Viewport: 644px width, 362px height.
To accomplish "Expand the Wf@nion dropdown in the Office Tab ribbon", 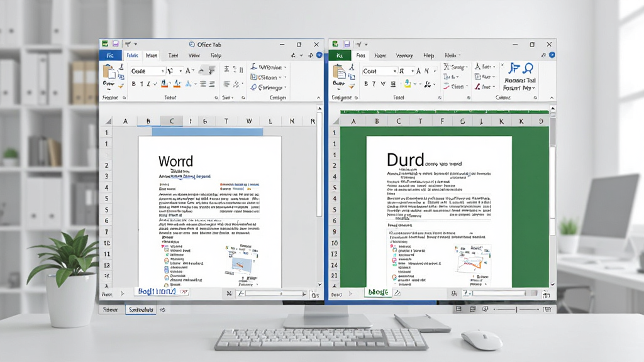I will coord(285,67).
